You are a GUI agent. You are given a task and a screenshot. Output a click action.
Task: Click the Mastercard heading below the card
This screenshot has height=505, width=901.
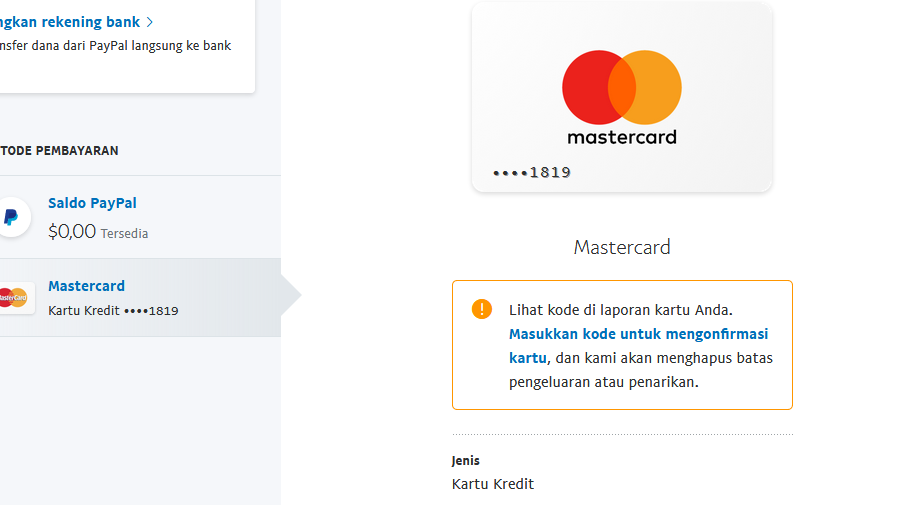pos(622,247)
